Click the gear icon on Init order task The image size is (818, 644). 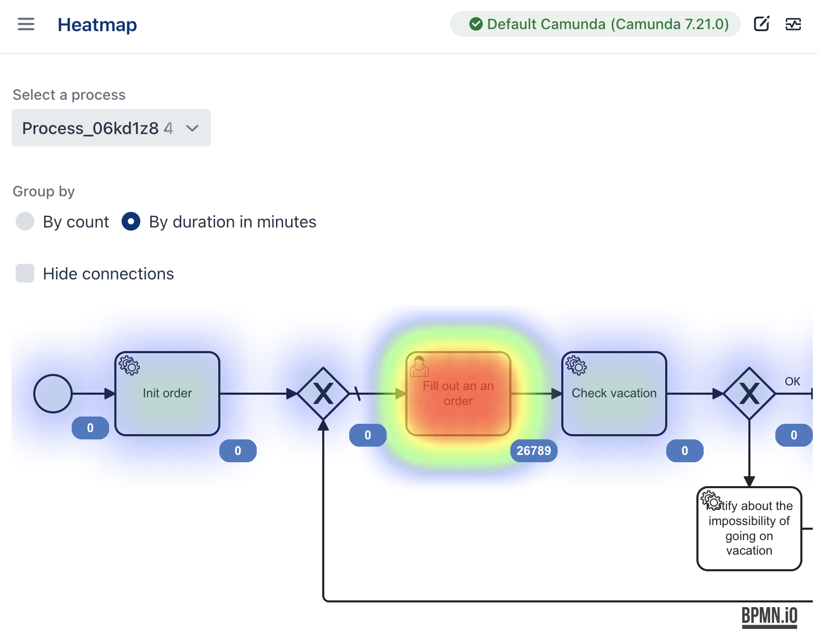tap(129, 365)
